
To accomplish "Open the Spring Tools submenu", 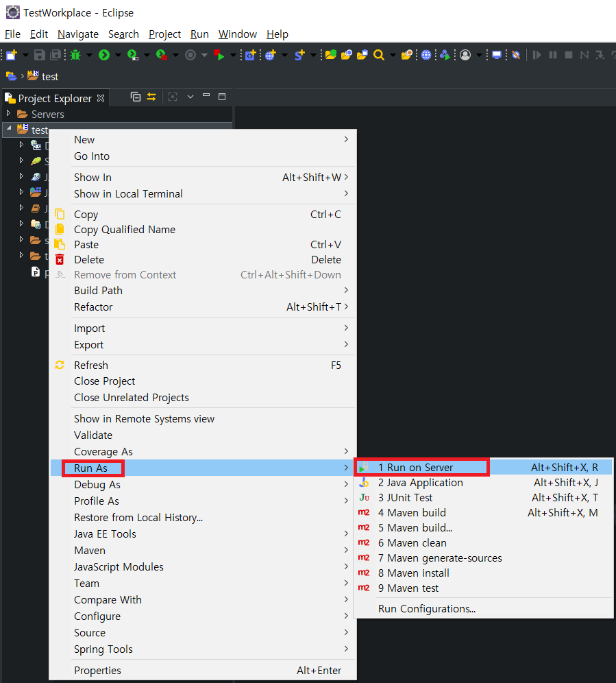I will point(204,649).
